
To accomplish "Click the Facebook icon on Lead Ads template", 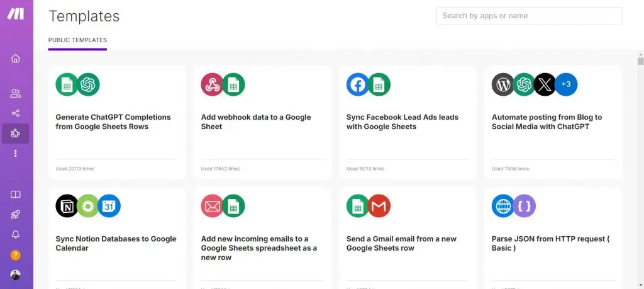I will [x=358, y=84].
